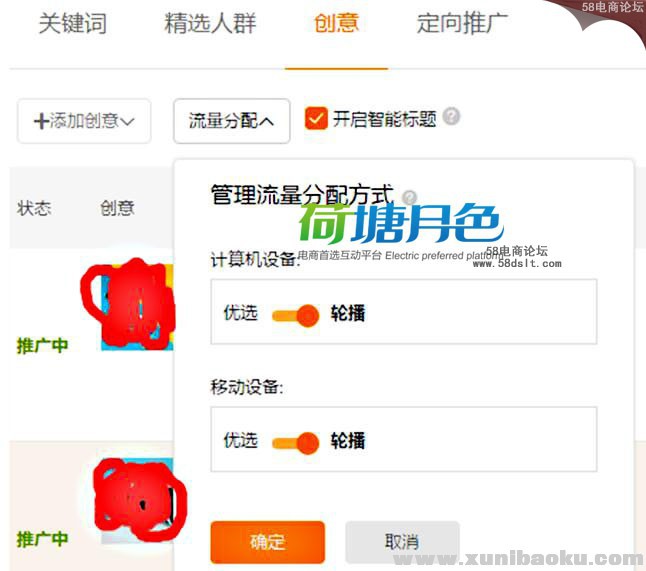
Task: Select 优选 option for 计算机设备
Action: [241, 313]
